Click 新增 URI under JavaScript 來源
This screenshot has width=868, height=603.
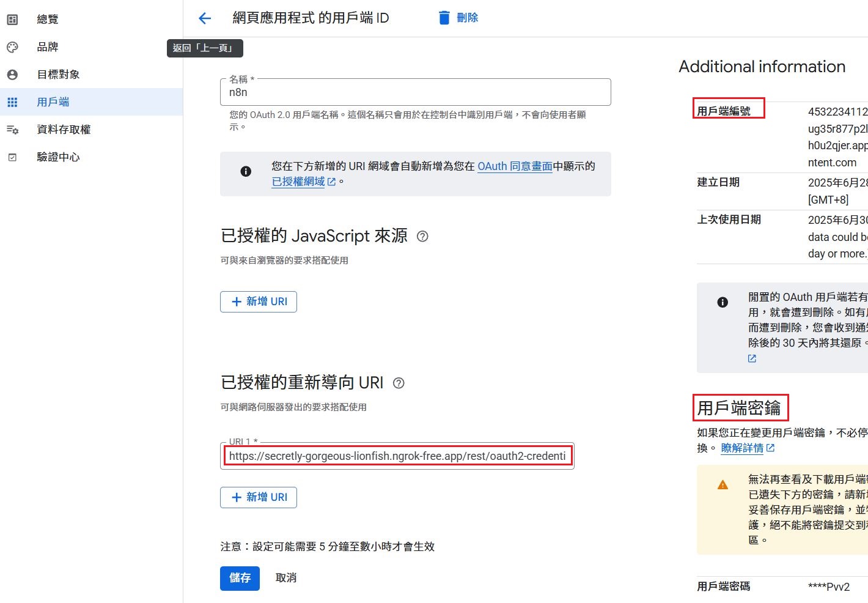coord(259,301)
